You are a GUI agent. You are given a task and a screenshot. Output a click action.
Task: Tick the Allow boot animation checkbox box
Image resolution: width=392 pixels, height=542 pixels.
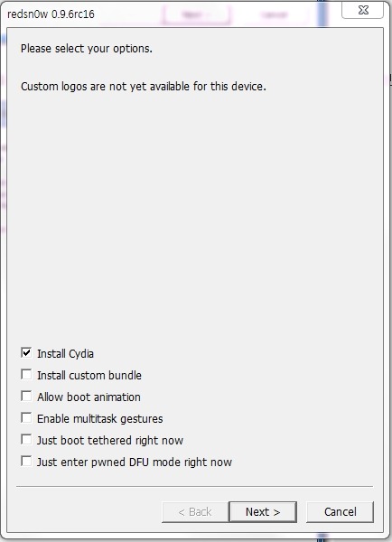coord(26,397)
